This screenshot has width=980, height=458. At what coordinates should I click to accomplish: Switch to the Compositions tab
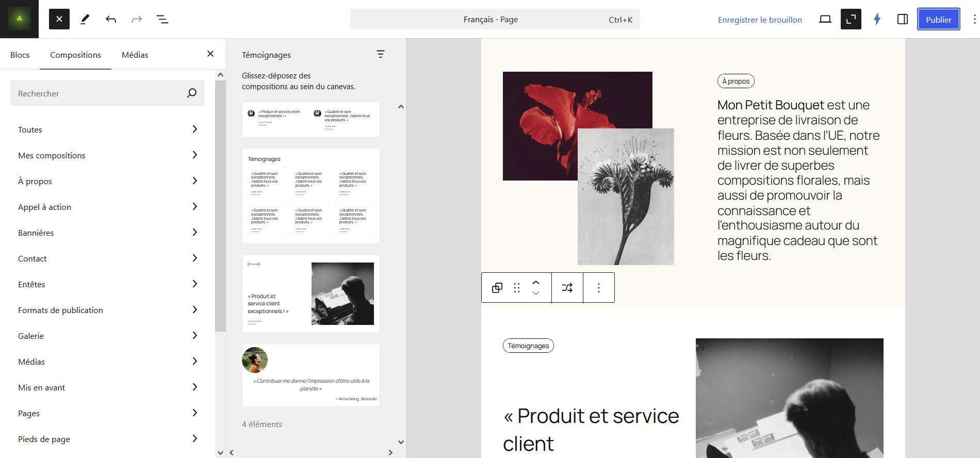(75, 55)
